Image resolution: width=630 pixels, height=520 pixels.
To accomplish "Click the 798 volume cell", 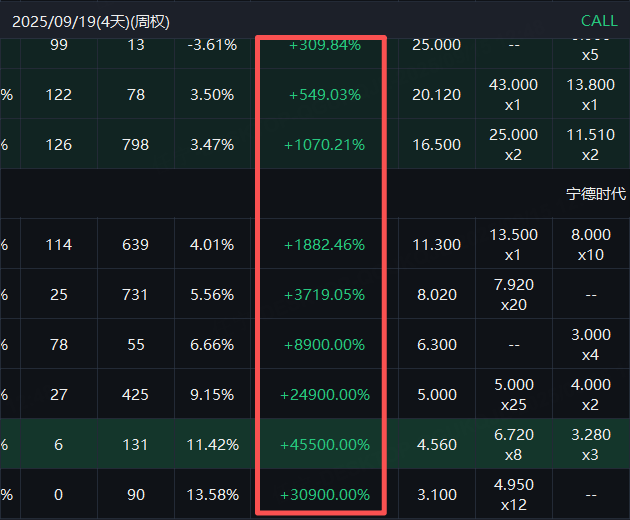I will coord(135,145).
